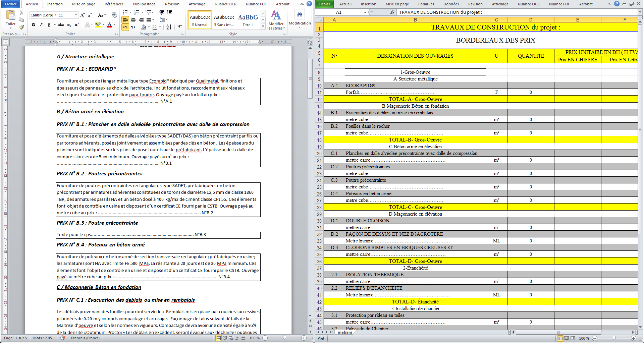Open the Publipostage tab in Word
Screen dimensions: 644x343
[x=144, y=4]
